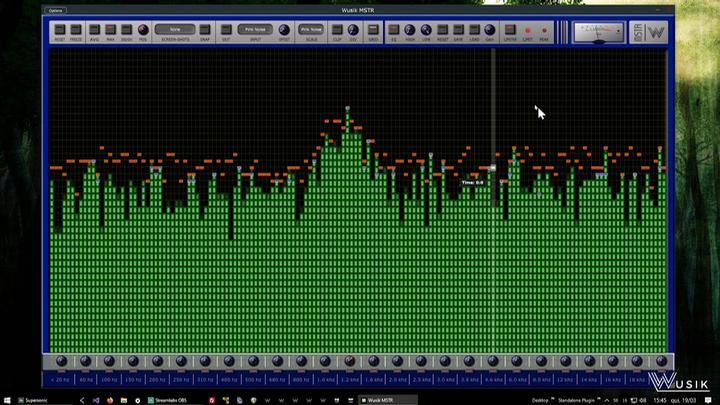Screen dimensions: 720x405
Task: Click the Reset button beside Freeze
Action: 60,30
